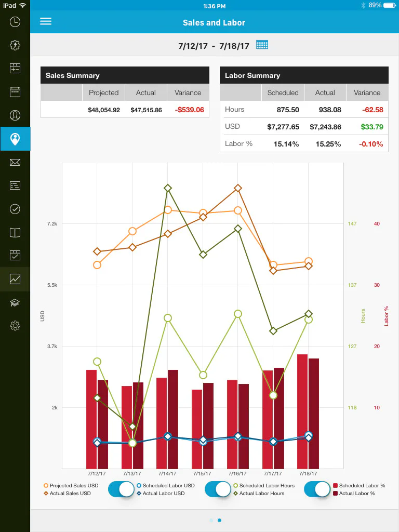Viewport: 399px width, 532px height.
Task: Toggle the Sales USD lines switch
Action: pos(121,489)
